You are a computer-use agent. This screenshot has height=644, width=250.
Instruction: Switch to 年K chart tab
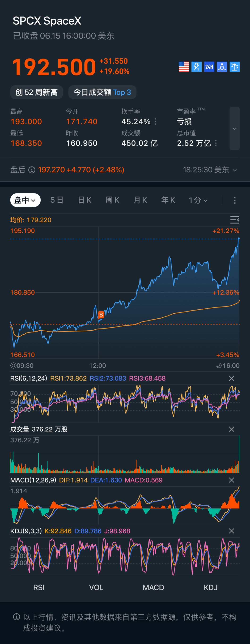pyautogui.click(x=168, y=200)
